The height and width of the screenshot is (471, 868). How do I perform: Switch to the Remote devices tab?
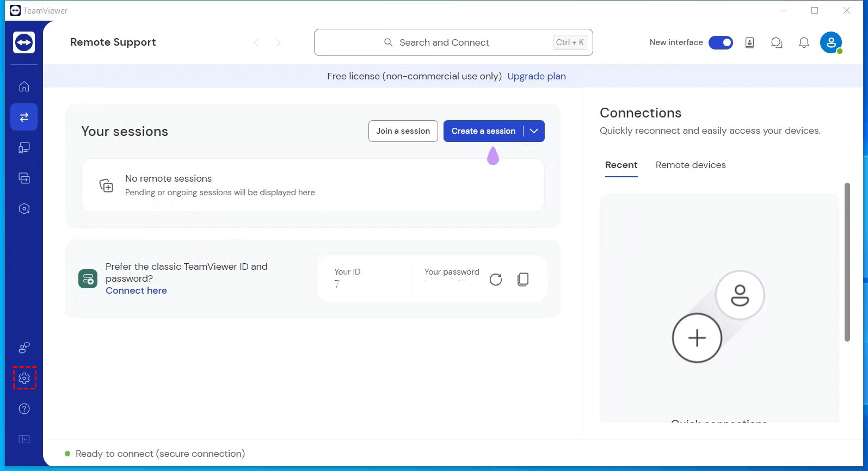[x=690, y=165]
